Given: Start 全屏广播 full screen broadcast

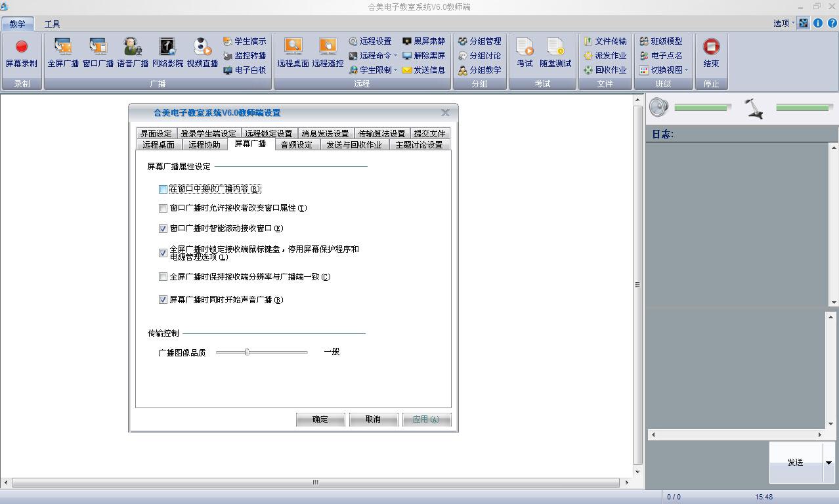Looking at the screenshot, I should pyautogui.click(x=63, y=47).
